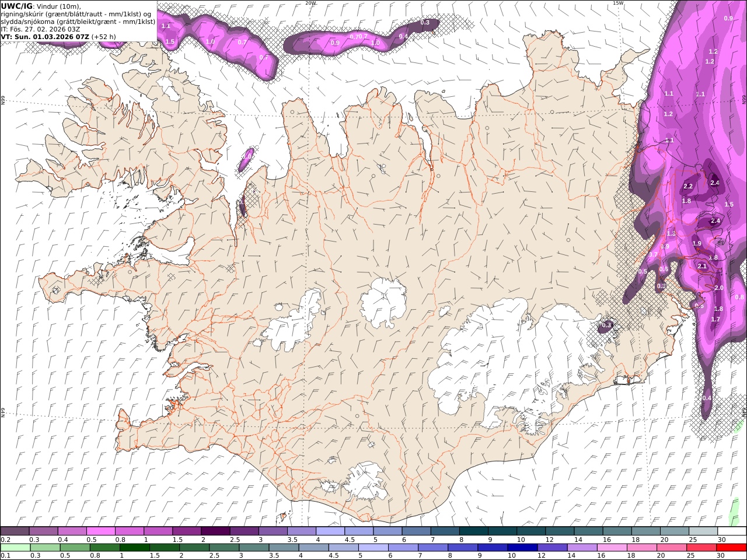Select the darkest purple swatch between 1.5 and 2
Screen dimensions: 747x560
[x=215, y=531]
